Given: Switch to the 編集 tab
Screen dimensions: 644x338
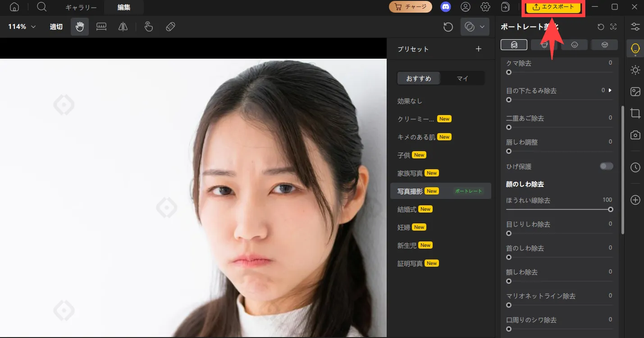Looking at the screenshot, I should [x=124, y=7].
